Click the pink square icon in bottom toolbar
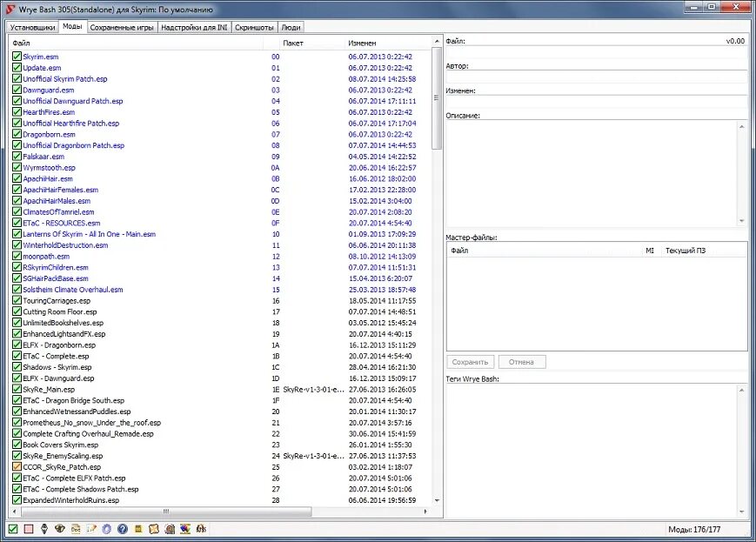756x542 pixels. point(29,529)
